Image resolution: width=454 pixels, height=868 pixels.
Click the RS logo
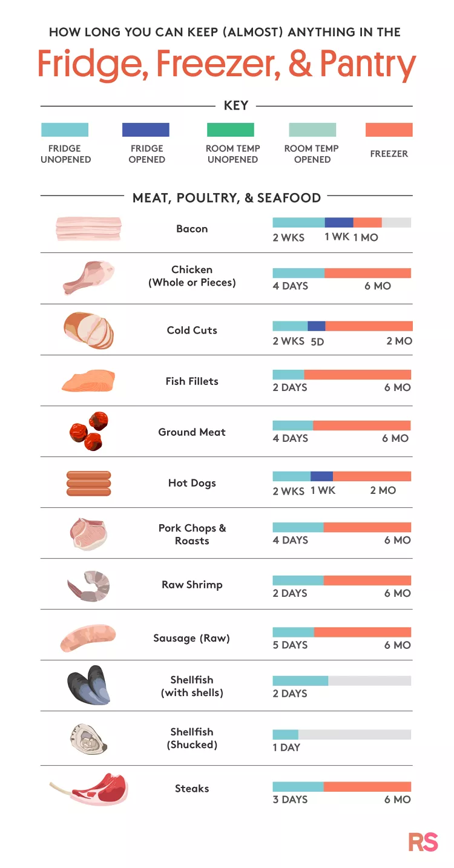(423, 842)
